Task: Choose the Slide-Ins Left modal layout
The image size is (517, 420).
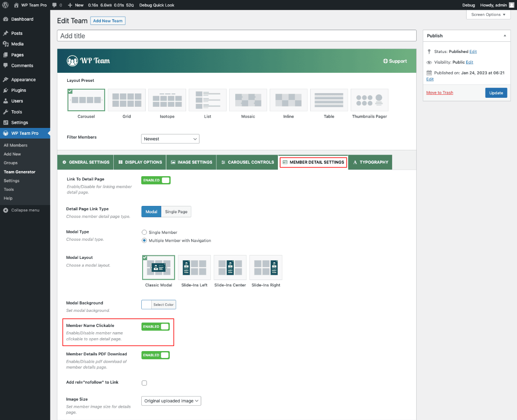Action: pos(194,268)
